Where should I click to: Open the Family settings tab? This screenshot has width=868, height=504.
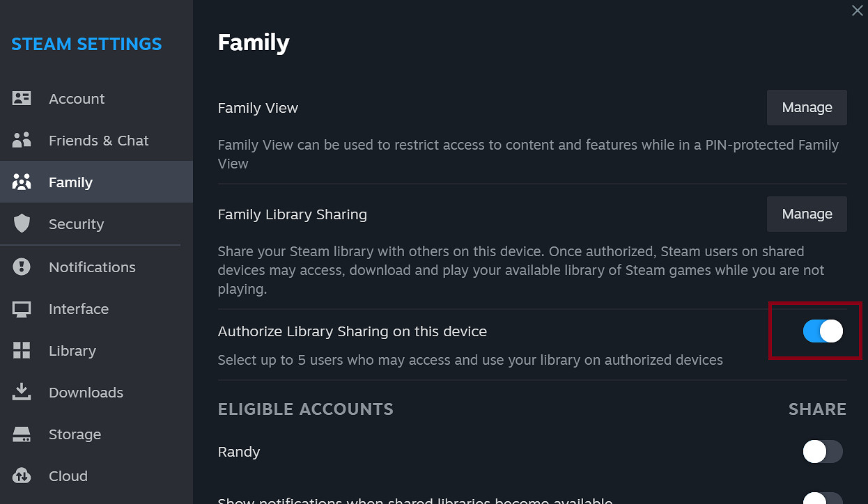(x=70, y=182)
